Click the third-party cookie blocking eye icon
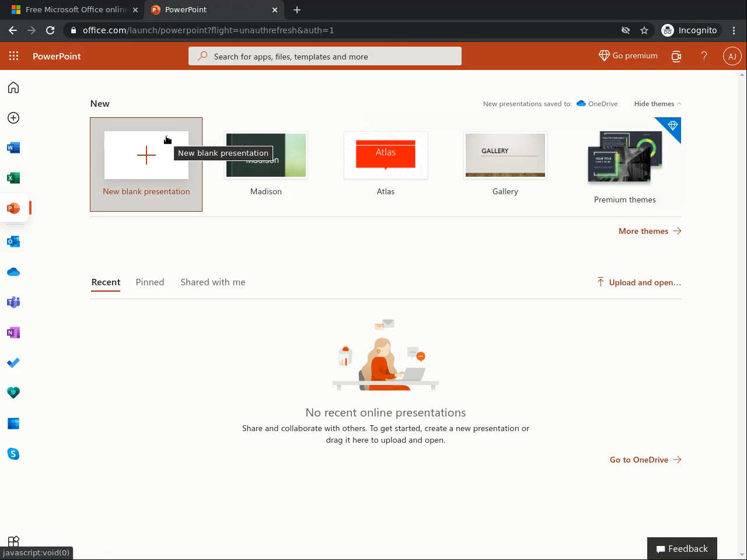The height and width of the screenshot is (560, 747). pos(626,30)
